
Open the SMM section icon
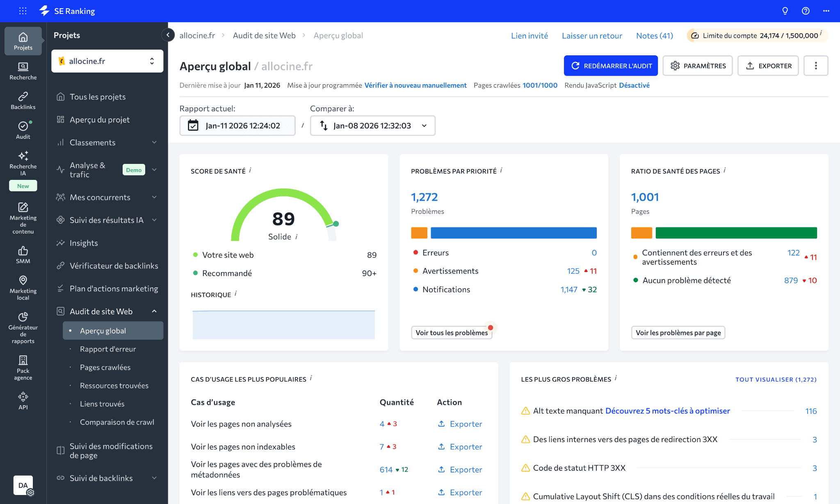pyautogui.click(x=23, y=251)
